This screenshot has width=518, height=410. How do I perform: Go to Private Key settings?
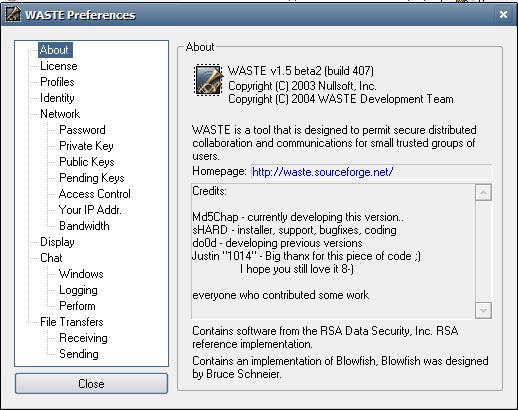(86, 146)
